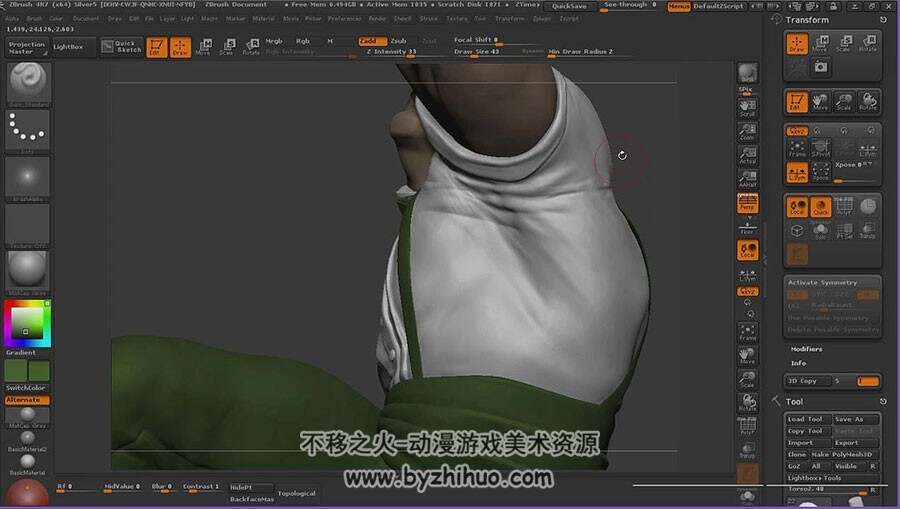Image resolution: width=900 pixels, height=509 pixels.
Task: Click Move view icon in right shelf
Action: (x=747, y=356)
